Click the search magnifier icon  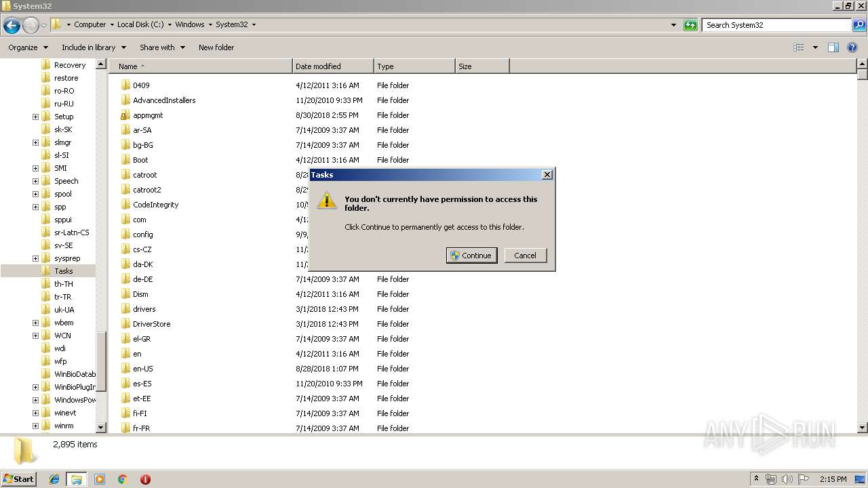pyautogui.click(x=859, y=25)
